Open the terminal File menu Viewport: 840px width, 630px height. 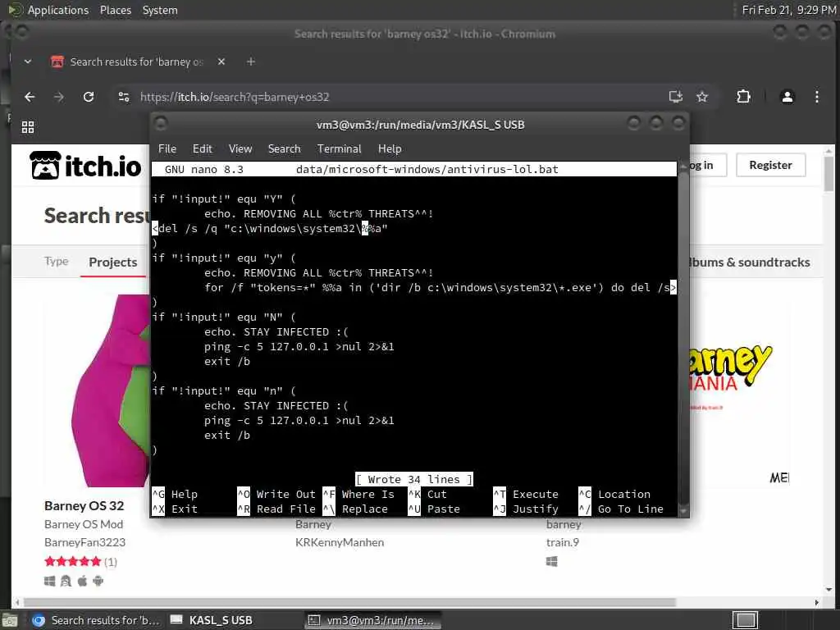[x=167, y=149]
